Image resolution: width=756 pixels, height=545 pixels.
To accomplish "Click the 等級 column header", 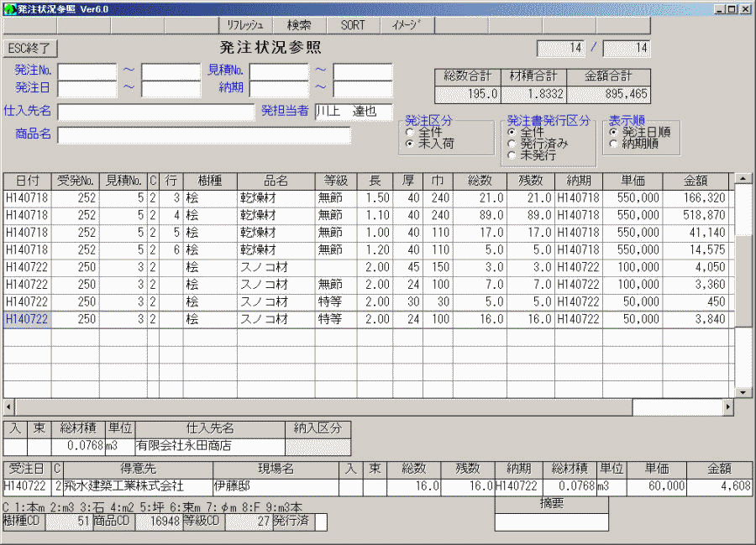I will click(336, 181).
